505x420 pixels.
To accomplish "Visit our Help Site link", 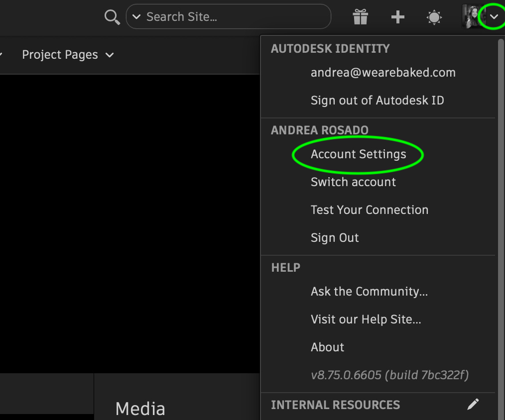I will click(366, 319).
